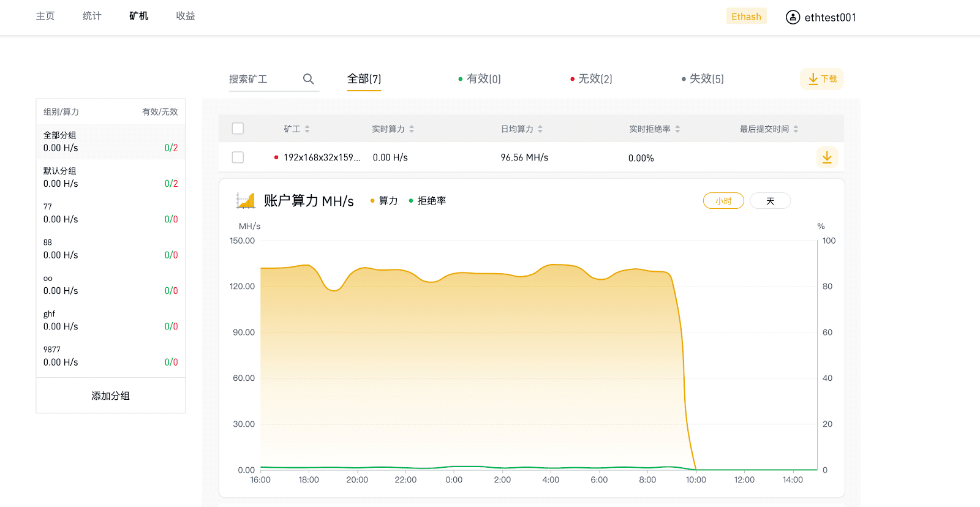Open the 矿机 navigation tab
980x507 pixels.
[138, 16]
